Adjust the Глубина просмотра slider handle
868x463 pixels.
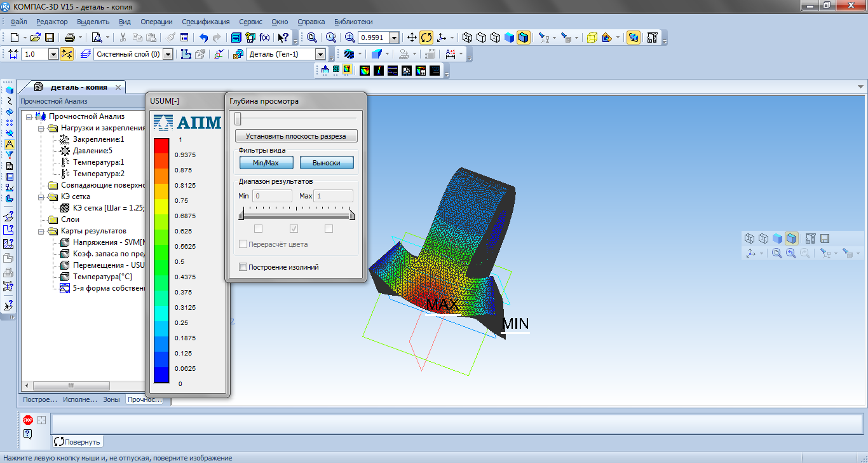238,119
